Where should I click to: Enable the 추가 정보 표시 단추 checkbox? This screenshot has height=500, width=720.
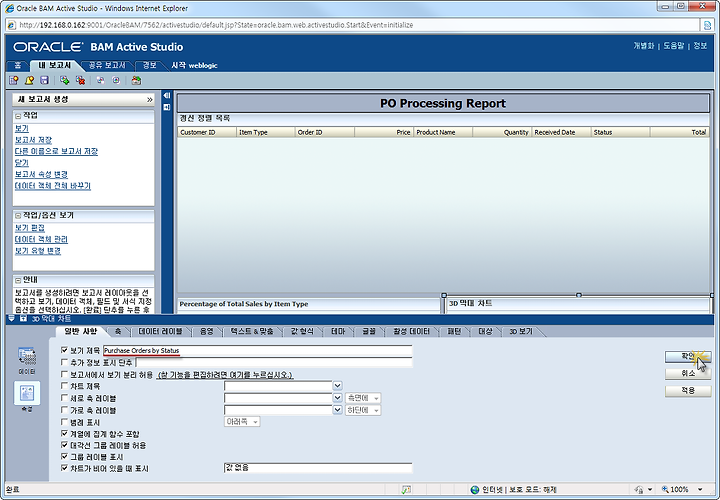[x=64, y=362]
